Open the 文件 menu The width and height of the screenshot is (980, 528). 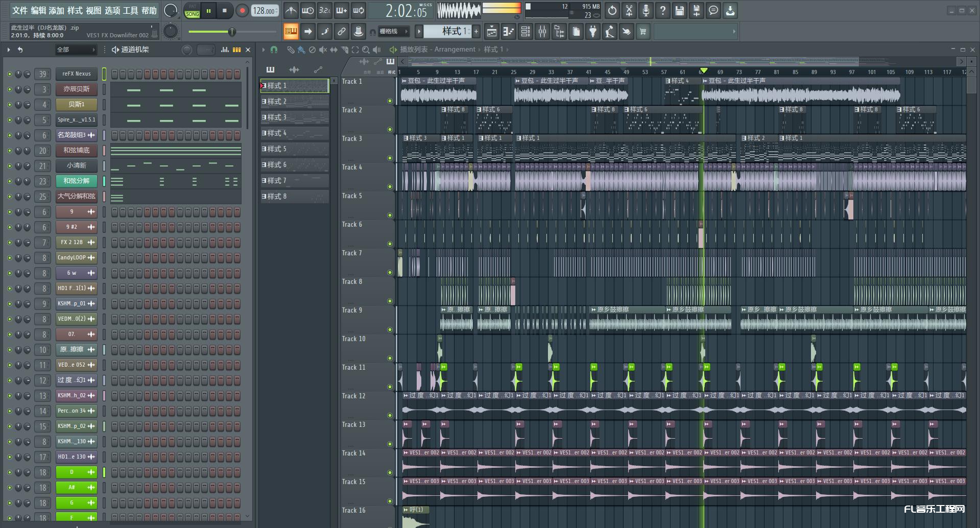coord(19,10)
